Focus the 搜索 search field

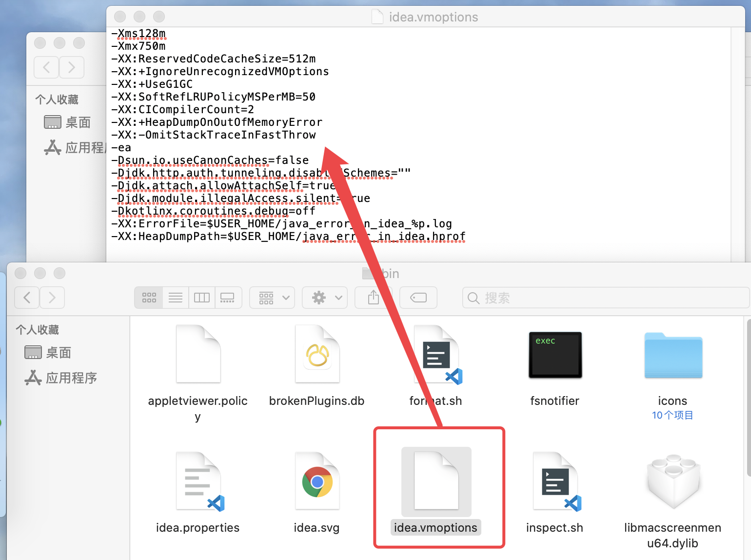606,298
